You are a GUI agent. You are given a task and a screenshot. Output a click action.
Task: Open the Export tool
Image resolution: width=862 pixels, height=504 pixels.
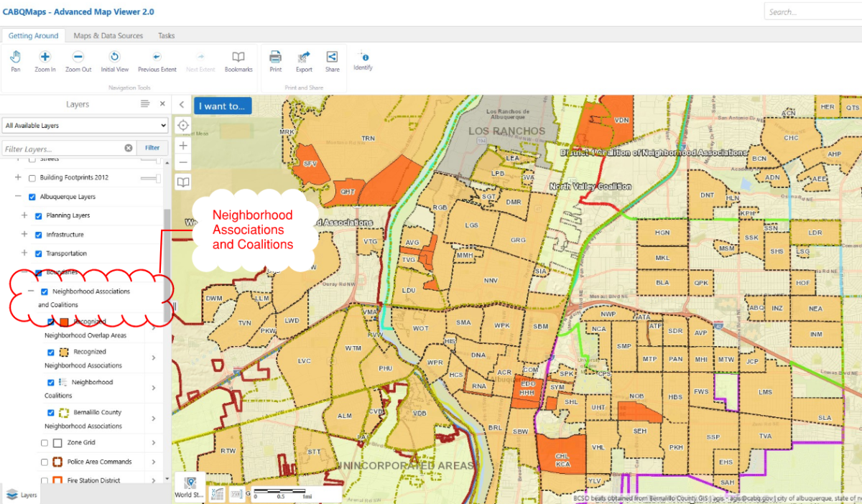coord(304,61)
